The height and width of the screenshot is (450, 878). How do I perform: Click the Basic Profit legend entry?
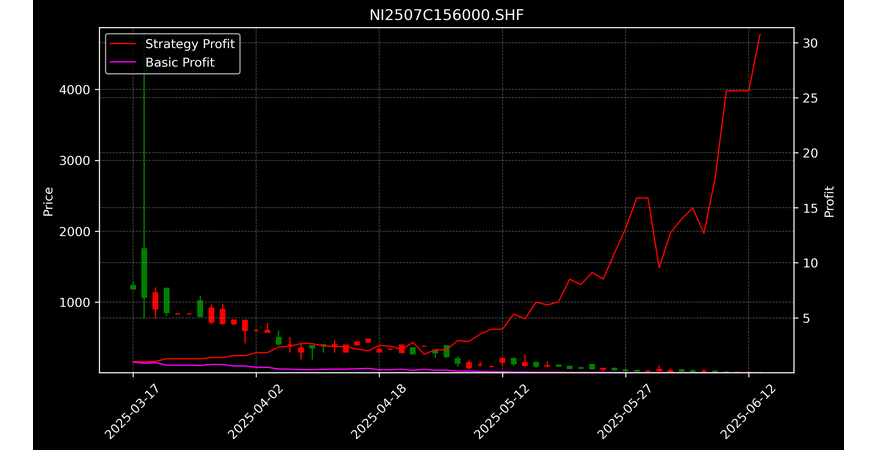[162, 62]
